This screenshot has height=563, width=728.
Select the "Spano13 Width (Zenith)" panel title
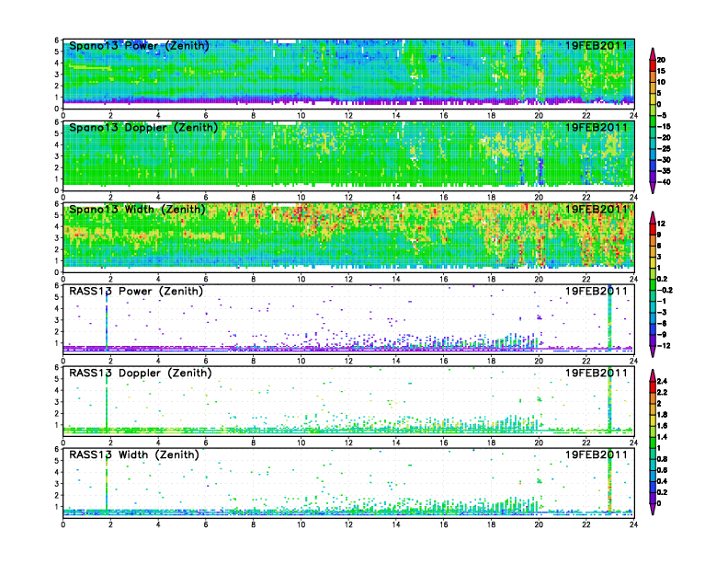139,209
